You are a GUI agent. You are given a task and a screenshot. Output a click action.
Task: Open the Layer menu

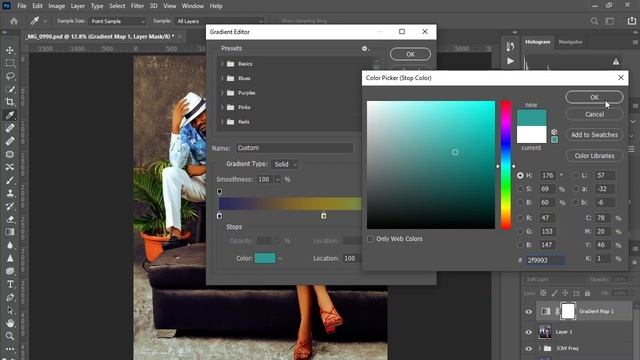pos(77,6)
